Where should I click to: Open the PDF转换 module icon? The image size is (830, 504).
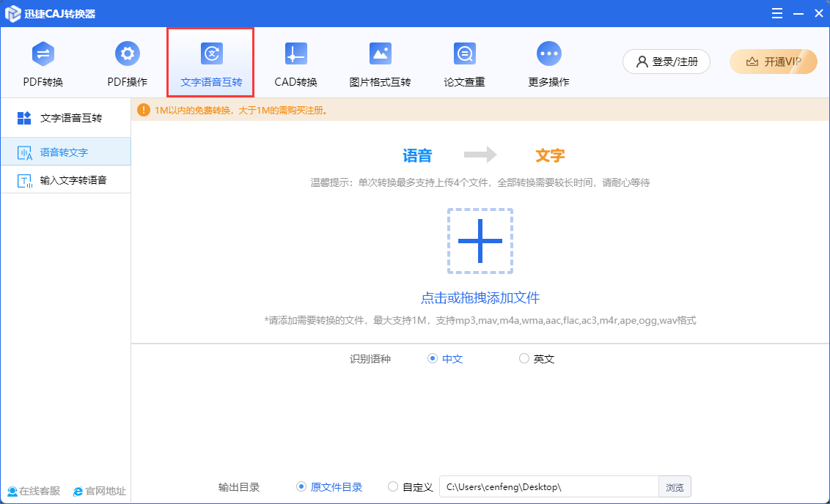(x=43, y=53)
